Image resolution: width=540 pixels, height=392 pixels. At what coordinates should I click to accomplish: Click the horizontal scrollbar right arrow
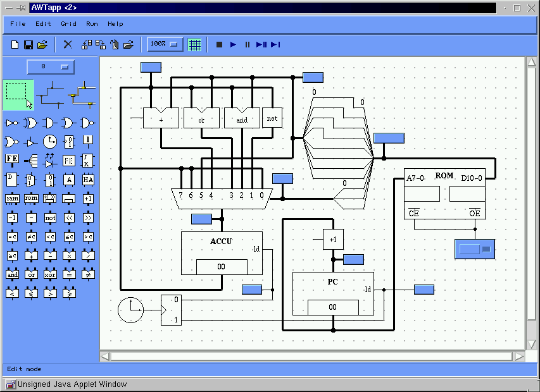pyautogui.click(x=519, y=357)
